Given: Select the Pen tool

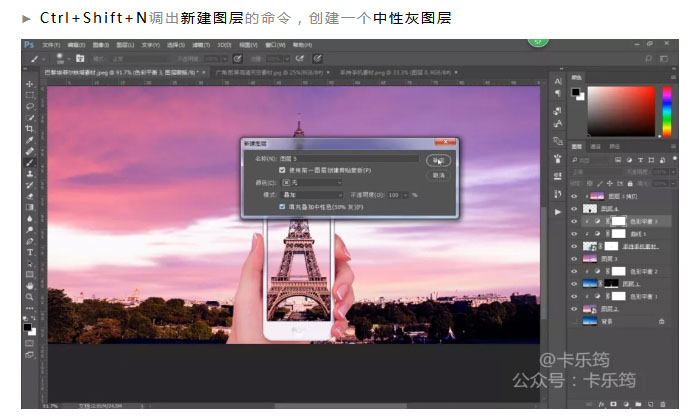Looking at the screenshot, I should [30, 241].
